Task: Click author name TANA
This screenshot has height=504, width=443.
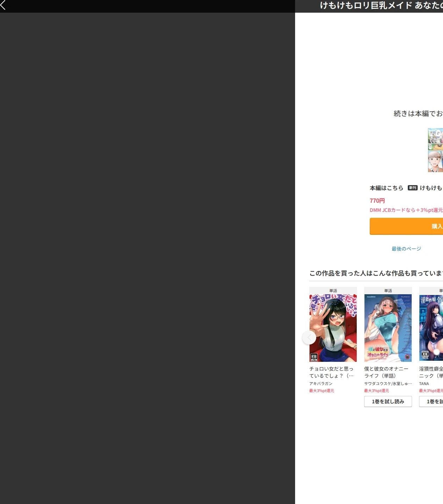Action: [424, 384]
